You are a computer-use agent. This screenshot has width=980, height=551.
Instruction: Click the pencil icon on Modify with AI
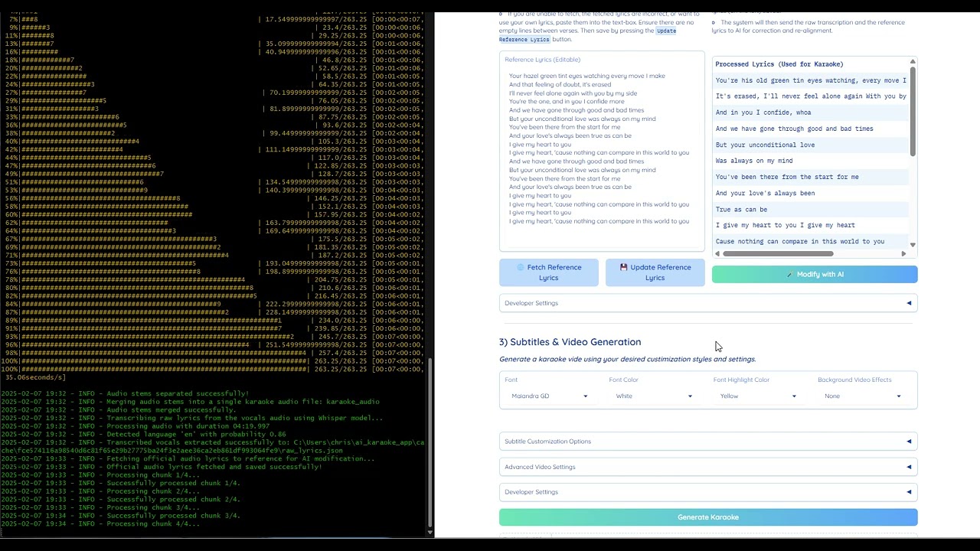click(790, 274)
